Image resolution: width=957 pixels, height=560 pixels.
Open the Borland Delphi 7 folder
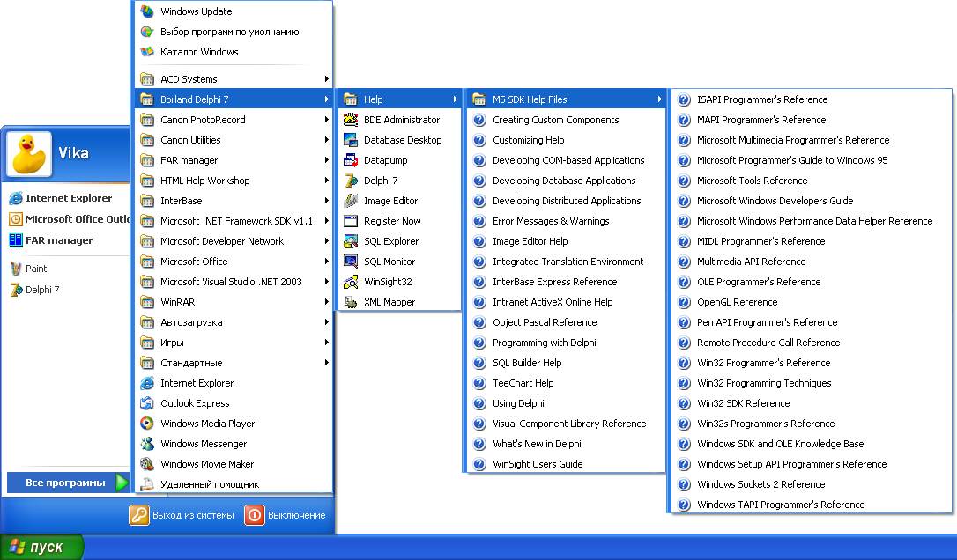[234, 99]
